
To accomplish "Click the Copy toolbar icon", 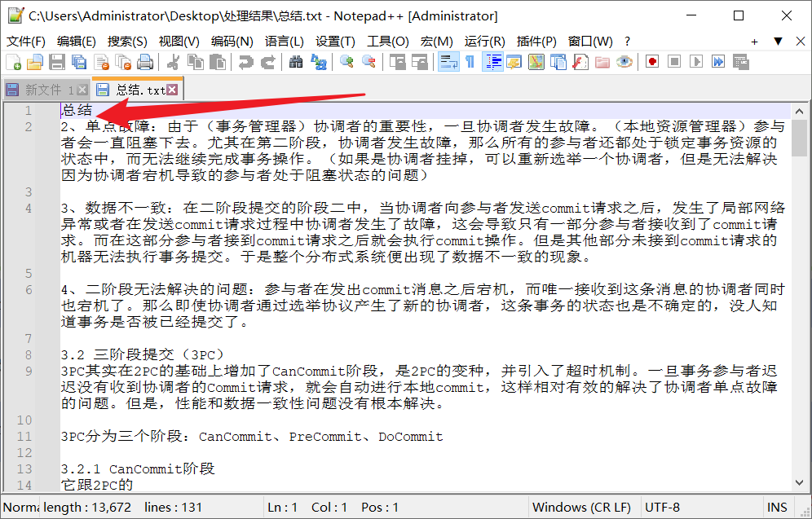I will click(195, 62).
